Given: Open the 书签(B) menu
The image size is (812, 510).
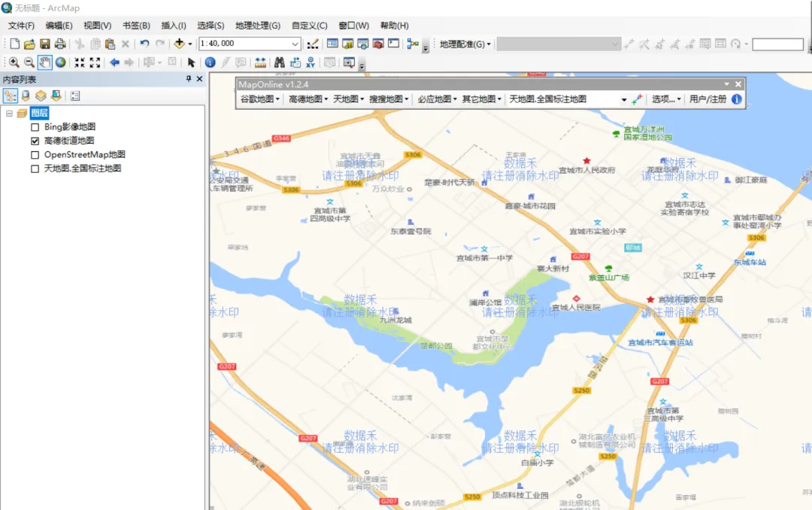Looking at the screenshot, I should 136,26.
